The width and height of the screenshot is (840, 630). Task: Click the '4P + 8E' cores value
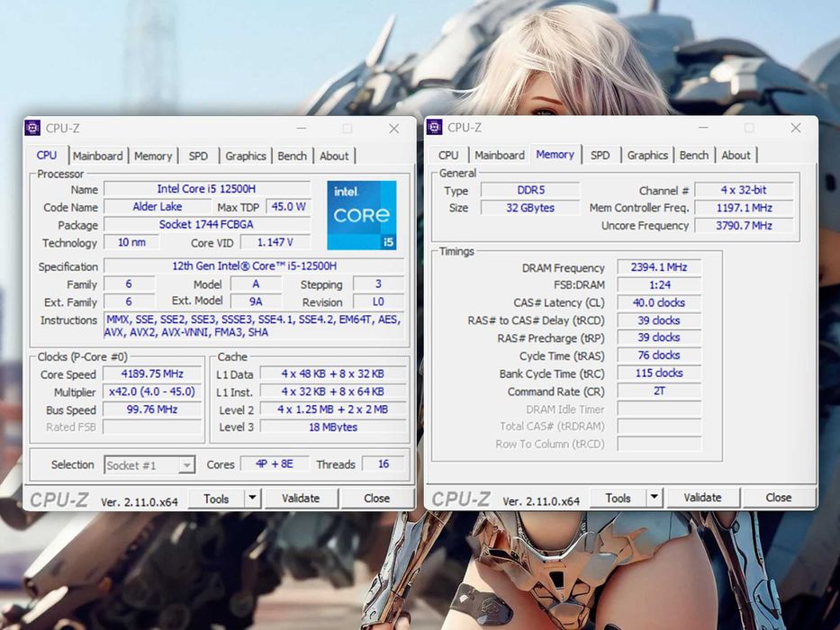tap(275, 463)
